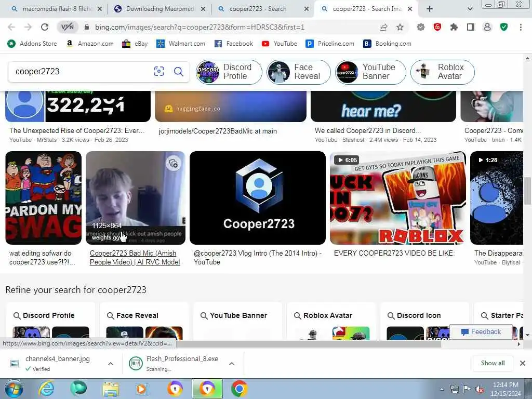Open Amazon.com bookmark

pyautogui.click(x=90, y=44)
